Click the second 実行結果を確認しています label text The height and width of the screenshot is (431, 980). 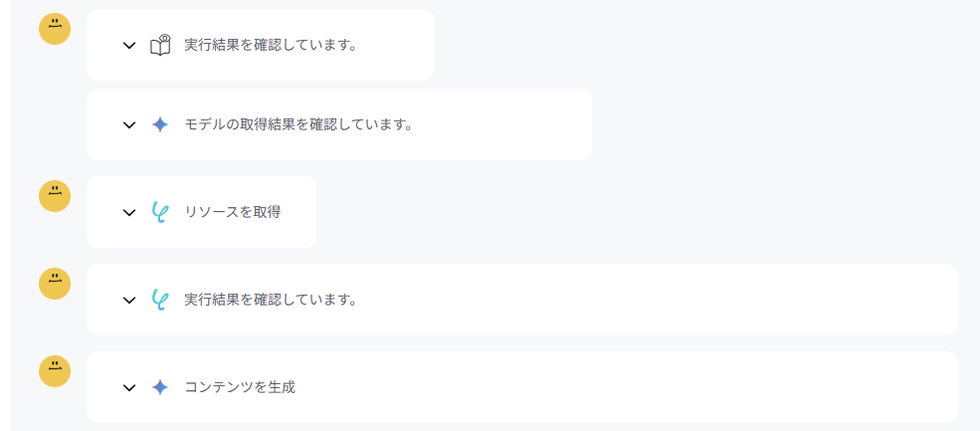coord(271,300)
